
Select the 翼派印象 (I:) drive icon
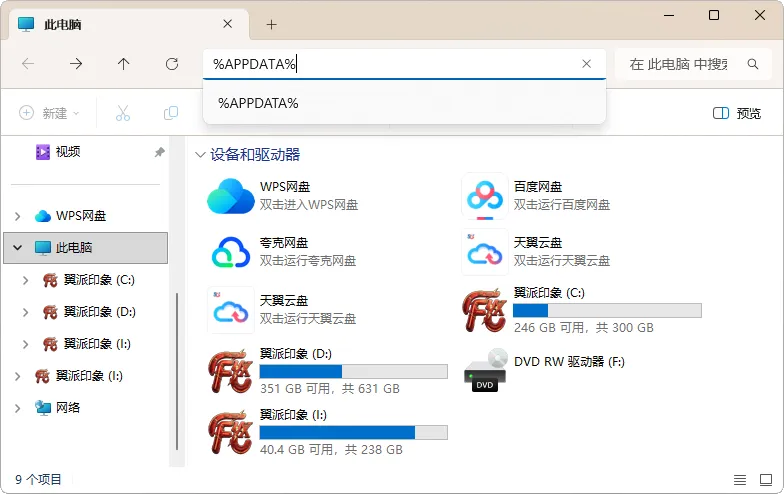230,432
